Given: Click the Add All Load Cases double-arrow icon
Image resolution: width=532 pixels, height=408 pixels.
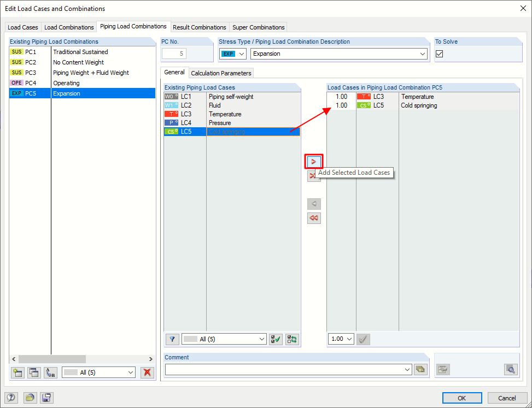Looking at the screenshot, I should (x=313, y=175).
